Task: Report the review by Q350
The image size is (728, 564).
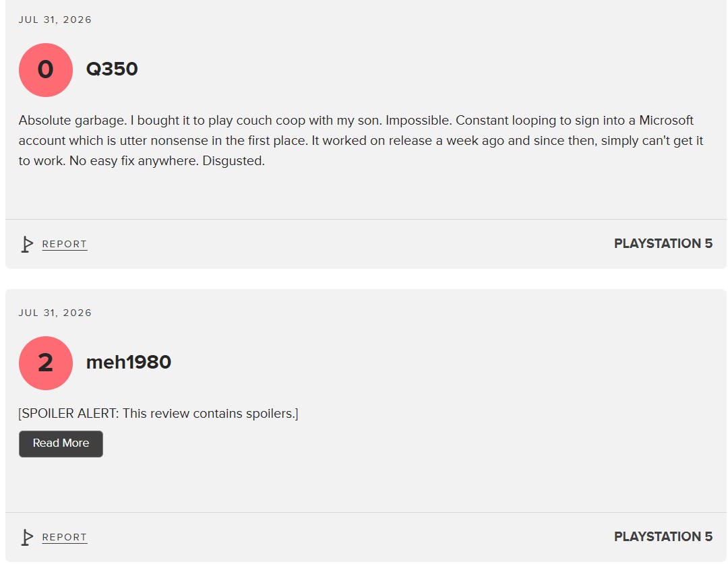Action: click(65, 244)
